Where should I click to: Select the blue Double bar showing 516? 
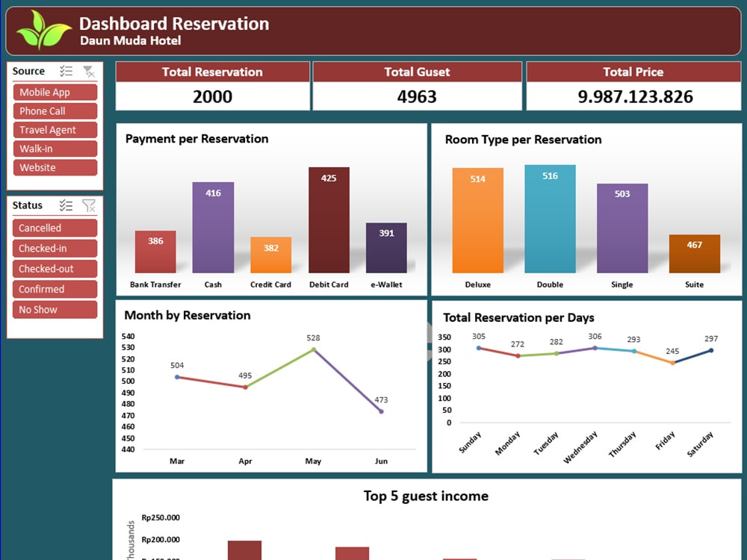tap(551, 219)
